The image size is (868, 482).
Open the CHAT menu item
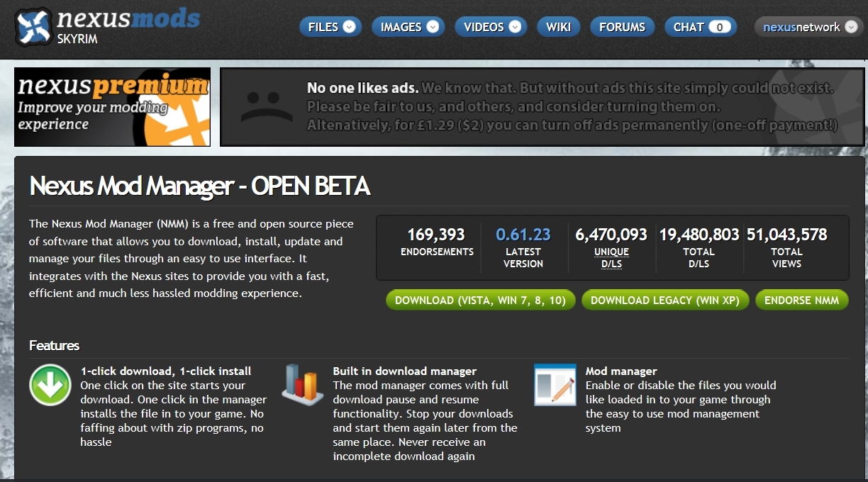pos(700,27)
